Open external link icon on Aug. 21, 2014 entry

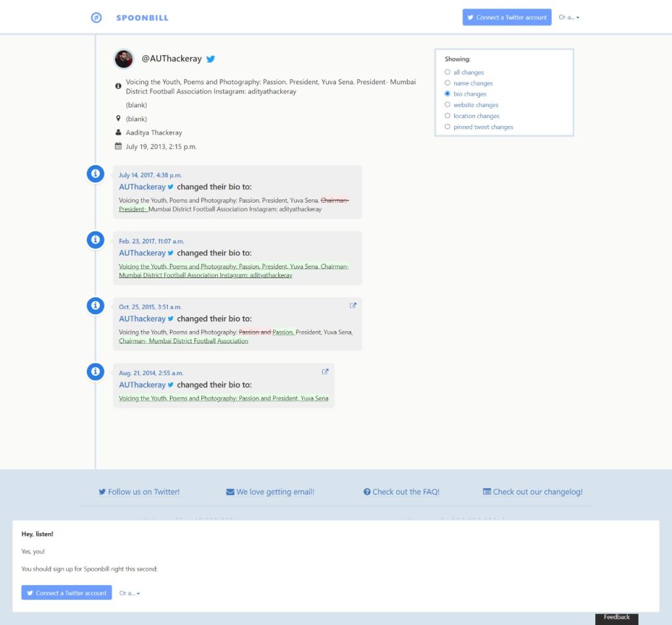tap(325, 372)
